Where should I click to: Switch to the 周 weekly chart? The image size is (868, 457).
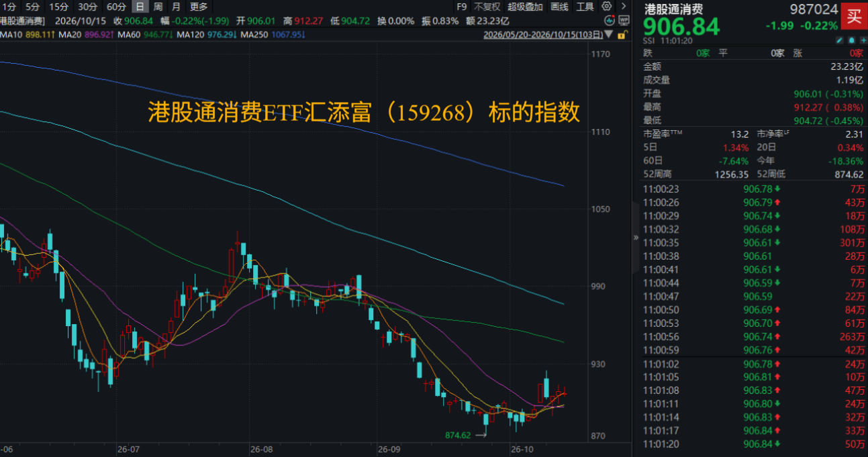[x=158, y=7]
